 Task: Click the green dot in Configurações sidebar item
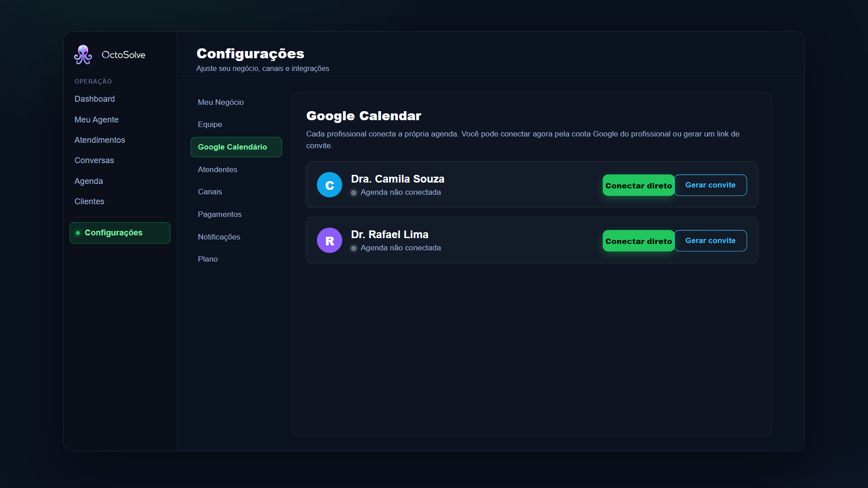click(x=78, y=233)
